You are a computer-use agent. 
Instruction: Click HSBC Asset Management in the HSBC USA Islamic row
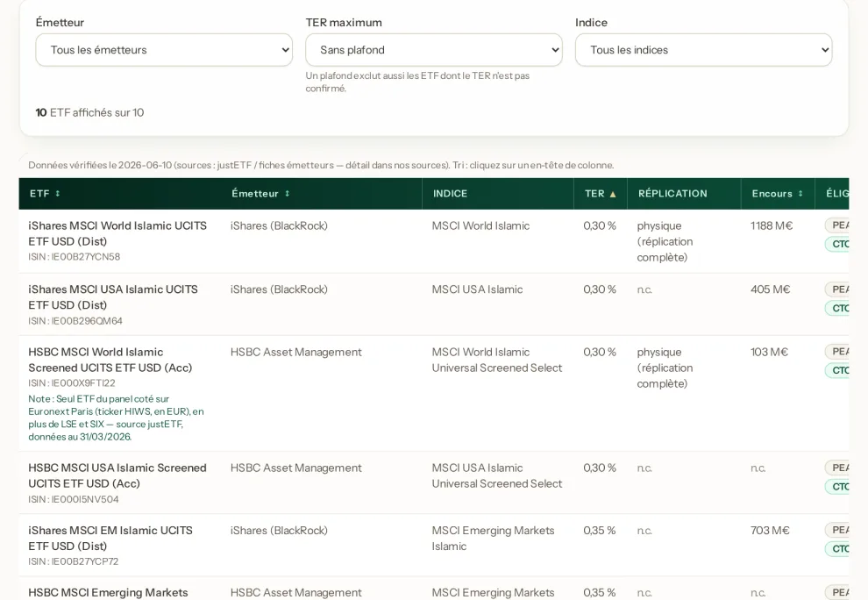tap(295, 468)
